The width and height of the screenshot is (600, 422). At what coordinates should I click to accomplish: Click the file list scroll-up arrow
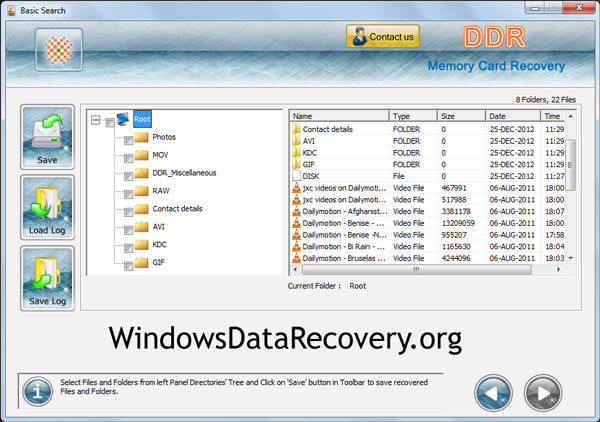pyautogui.click(x=571, y=116)
